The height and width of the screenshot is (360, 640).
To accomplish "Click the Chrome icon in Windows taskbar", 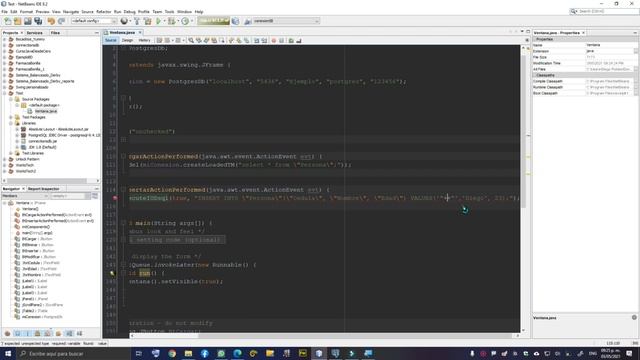I will pos(172,353).
